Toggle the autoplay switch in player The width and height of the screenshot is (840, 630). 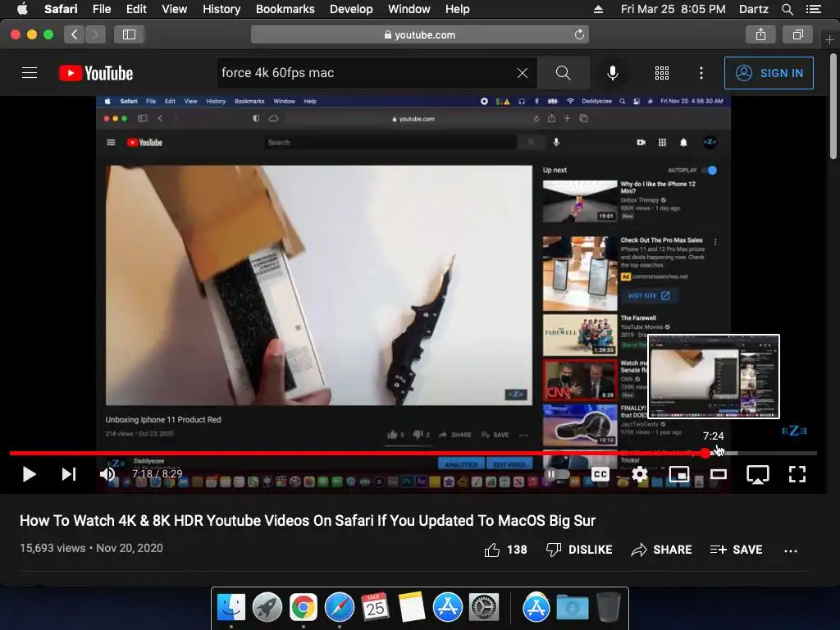coord(557,474)
